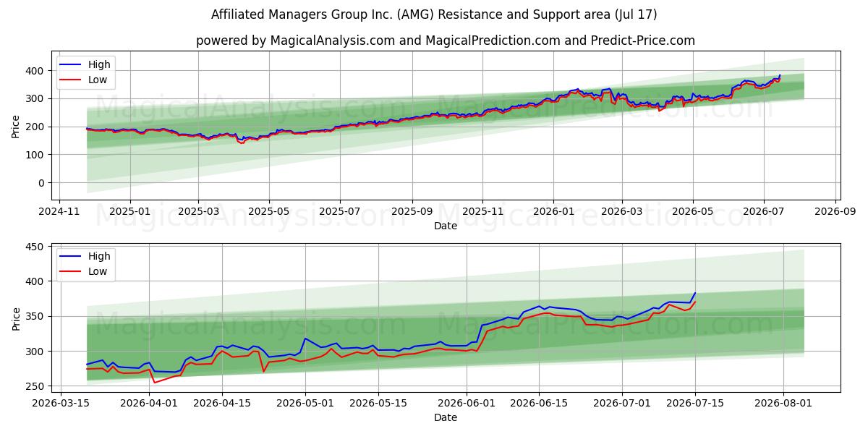Click the '2026-05-01' label on bottom chart
Image resolution: width=868 pixels, height=434 pixels.
[305, 404]
